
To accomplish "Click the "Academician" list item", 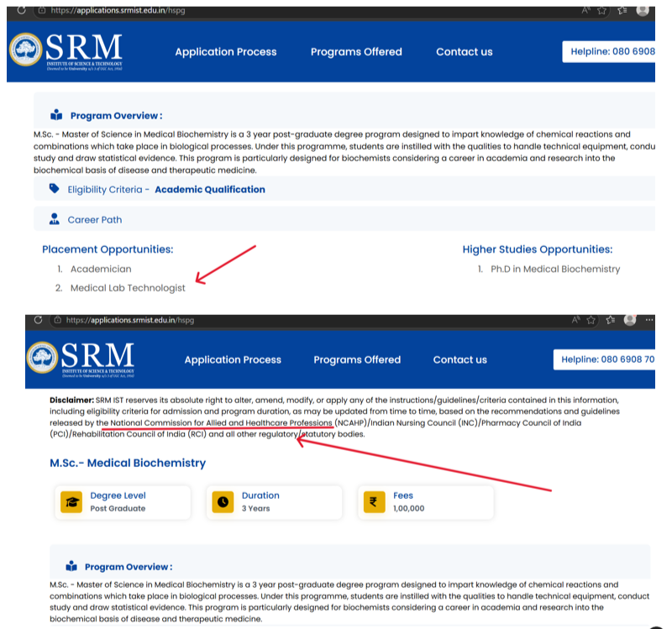I will (x=101, y=269).
